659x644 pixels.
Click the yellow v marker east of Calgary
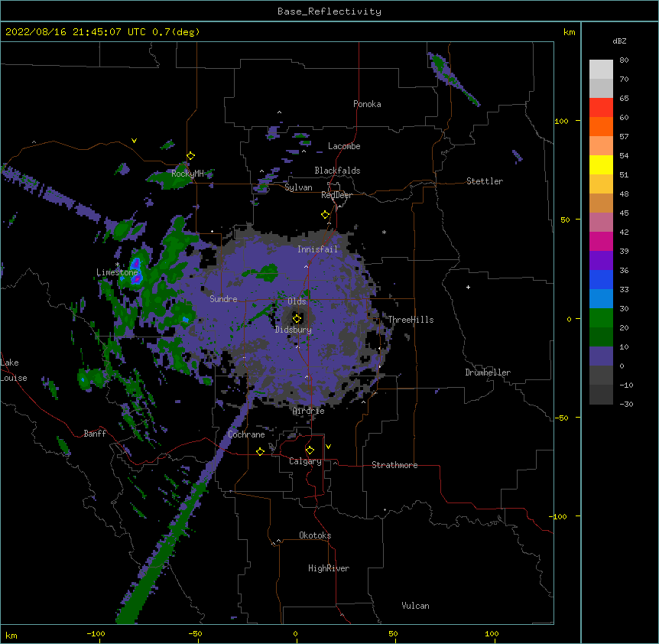[x=328, y=447]
